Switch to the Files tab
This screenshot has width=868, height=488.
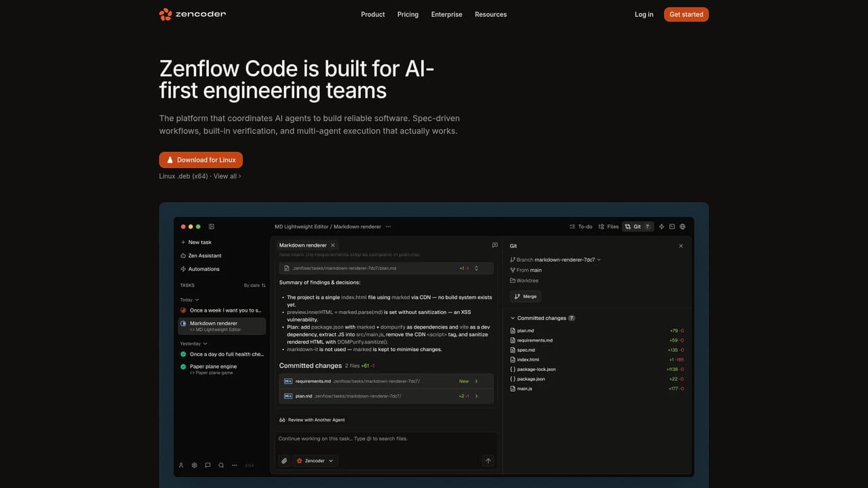(608, 226)
